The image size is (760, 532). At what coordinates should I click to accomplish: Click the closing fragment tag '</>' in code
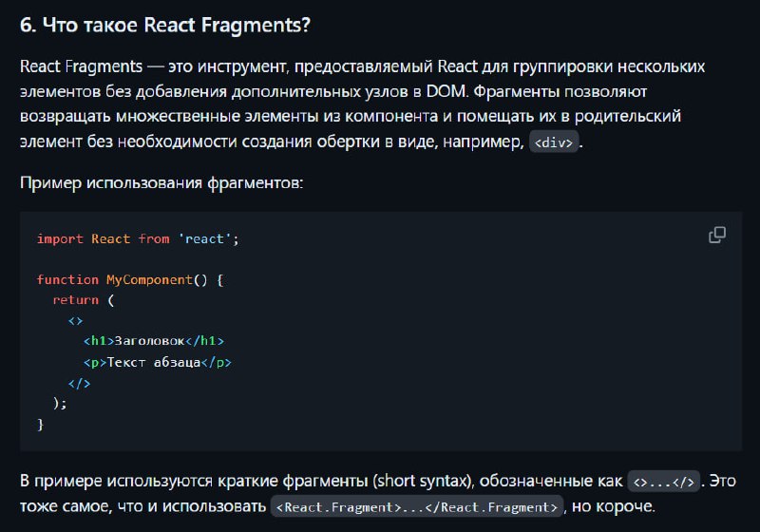click(79, 383)
